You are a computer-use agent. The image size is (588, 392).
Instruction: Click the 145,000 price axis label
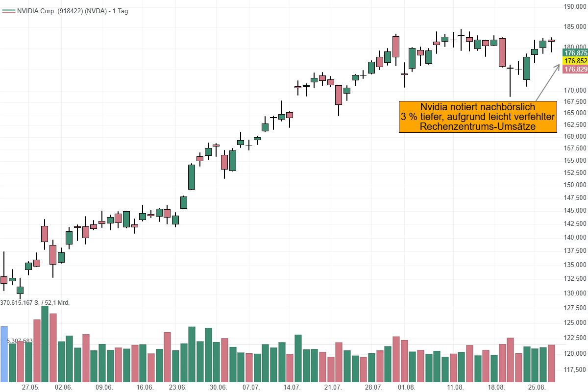575,210
